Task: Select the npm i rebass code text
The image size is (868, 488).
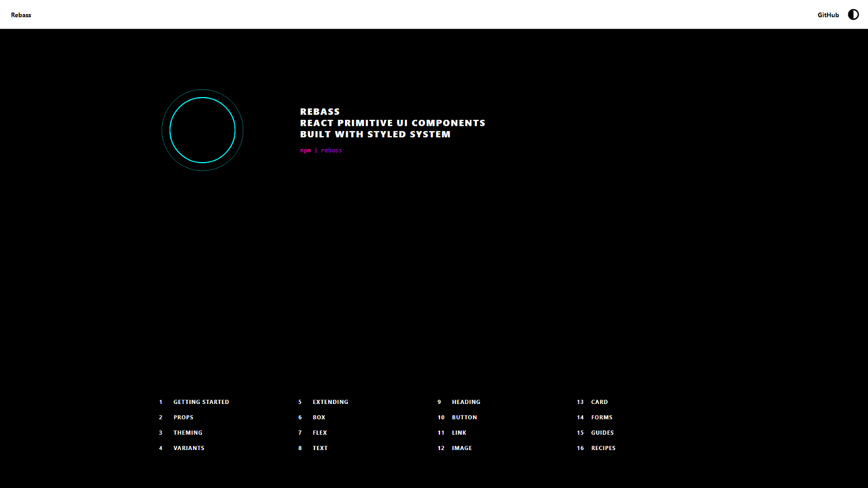Action: coord(321,151)
